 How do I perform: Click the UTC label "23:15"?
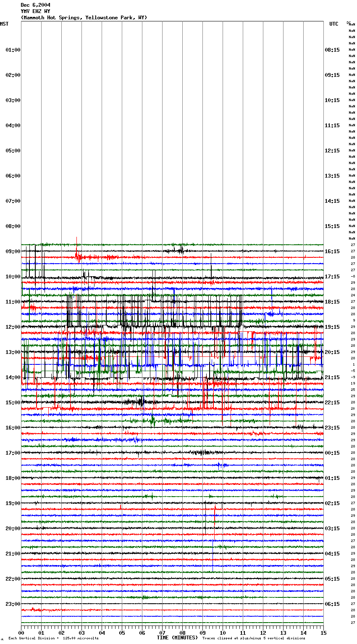pyautogui.click(x=332, y=428)
